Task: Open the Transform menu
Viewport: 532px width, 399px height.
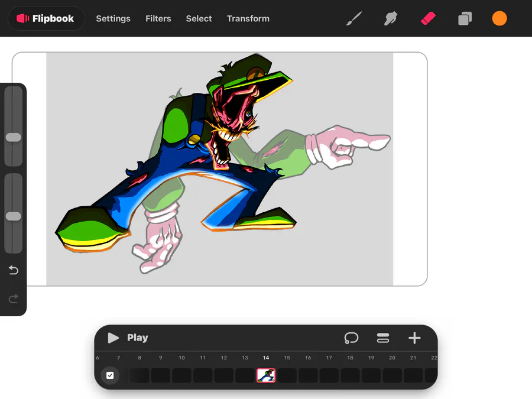Action: click(248, 19)
